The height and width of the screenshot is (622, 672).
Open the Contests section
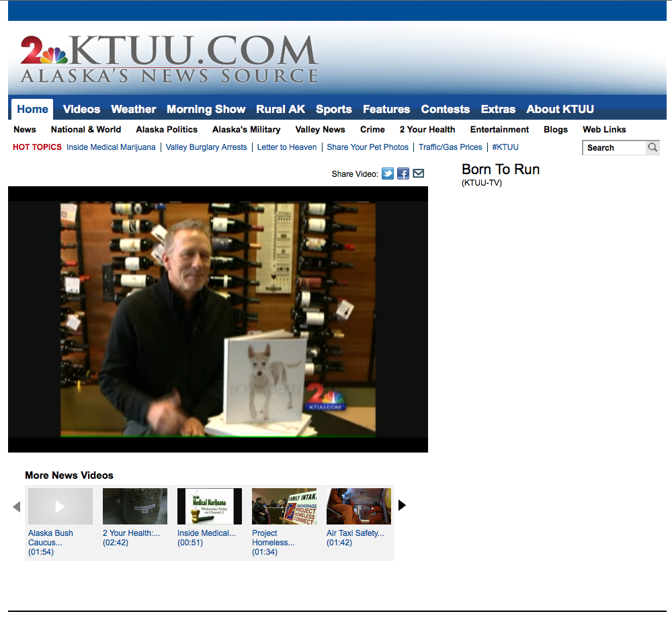[x=446, y=110]
